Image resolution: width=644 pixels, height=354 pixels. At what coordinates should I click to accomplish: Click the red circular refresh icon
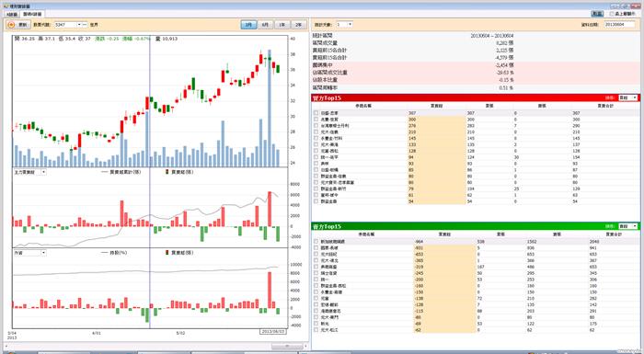click(11, 25)
